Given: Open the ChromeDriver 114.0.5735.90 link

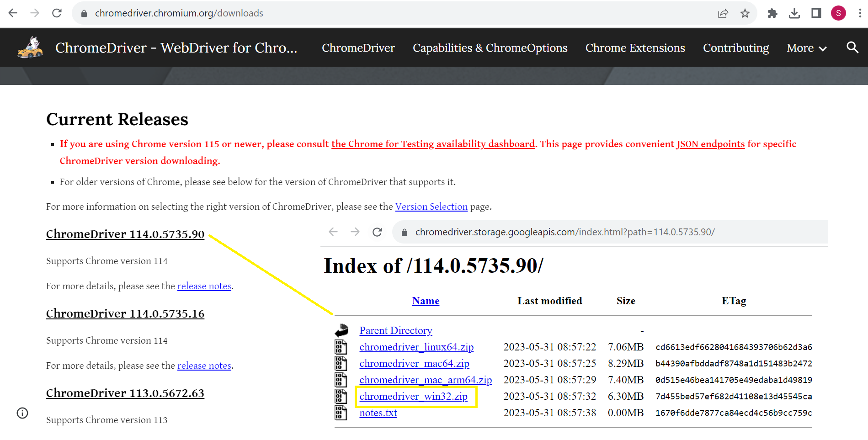Looking at the screenshot, I should [x=125, y=234].
